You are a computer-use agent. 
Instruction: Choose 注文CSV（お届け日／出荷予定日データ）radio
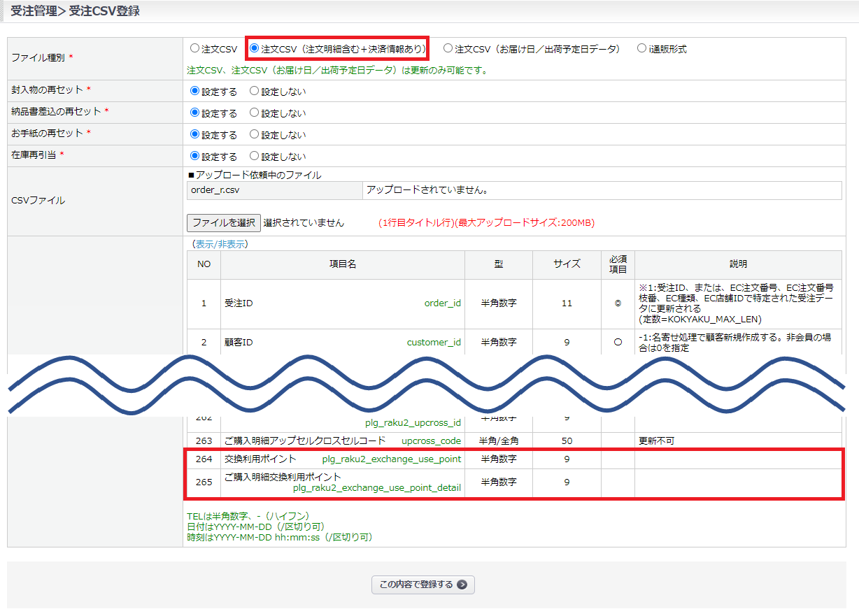tap(448, 49)
